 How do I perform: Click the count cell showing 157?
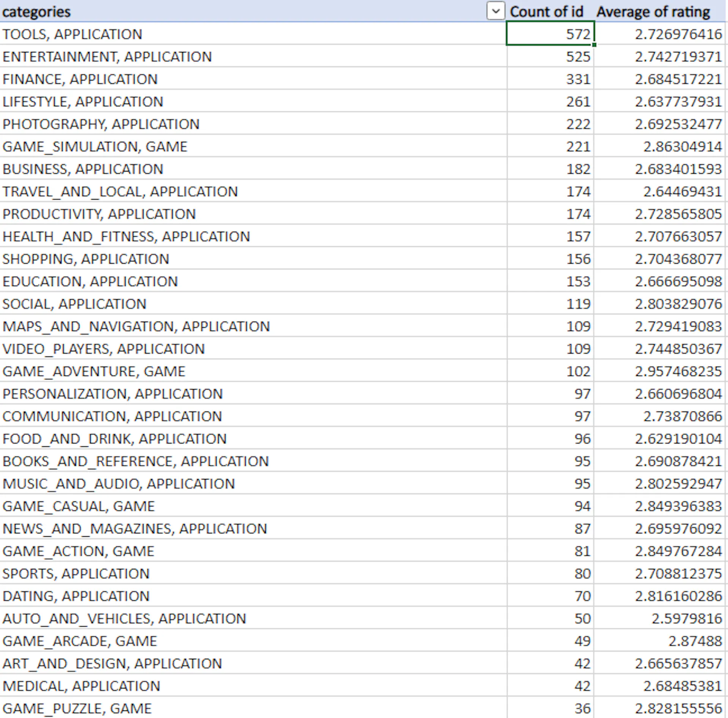pos(550,236)
